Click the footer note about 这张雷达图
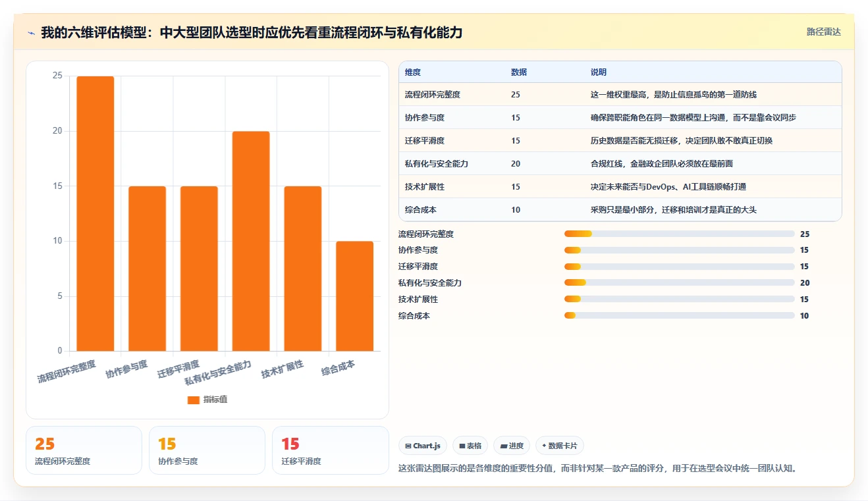Image resolution: width=868 pixels, height=501 pixels. (x=599, y=469)
